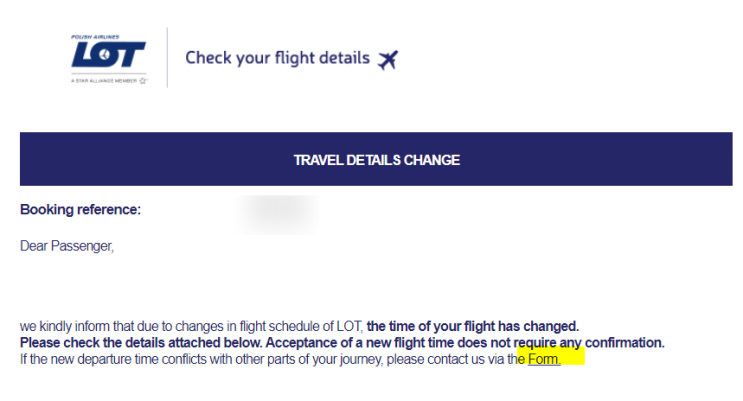The width and height of the screenshot is (743, 401).
Task: Click the vertical divider next to the logo
Action: 167,58
